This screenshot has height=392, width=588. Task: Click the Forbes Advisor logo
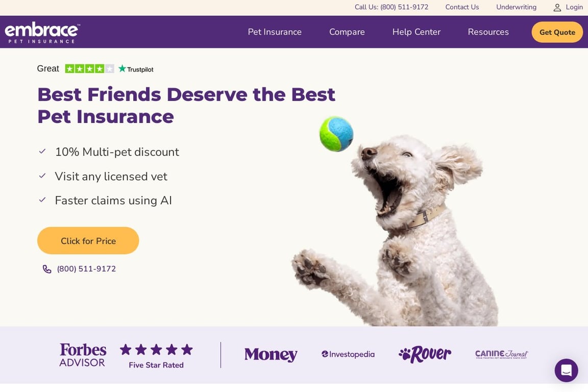(82, 354)
